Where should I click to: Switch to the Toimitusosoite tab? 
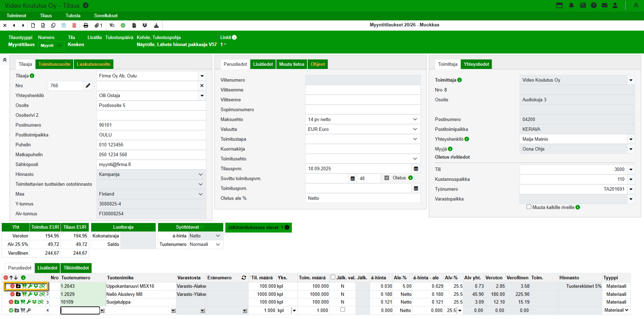coord(55,64)
